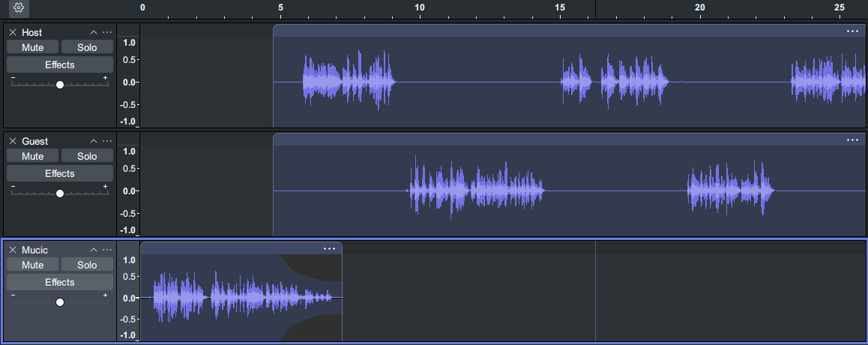Delete the Mucic track using X icon
This screenshot has width=868, height=345.
(x=13, y=250)
